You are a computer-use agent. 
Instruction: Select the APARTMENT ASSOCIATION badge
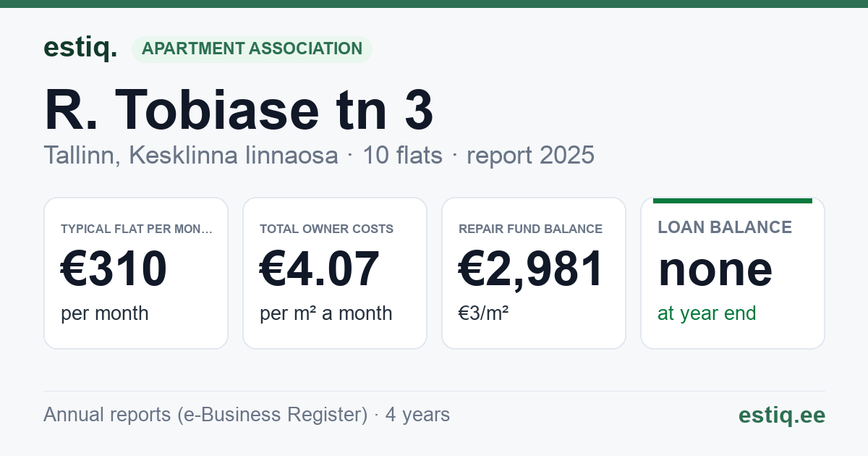point(252,49)
